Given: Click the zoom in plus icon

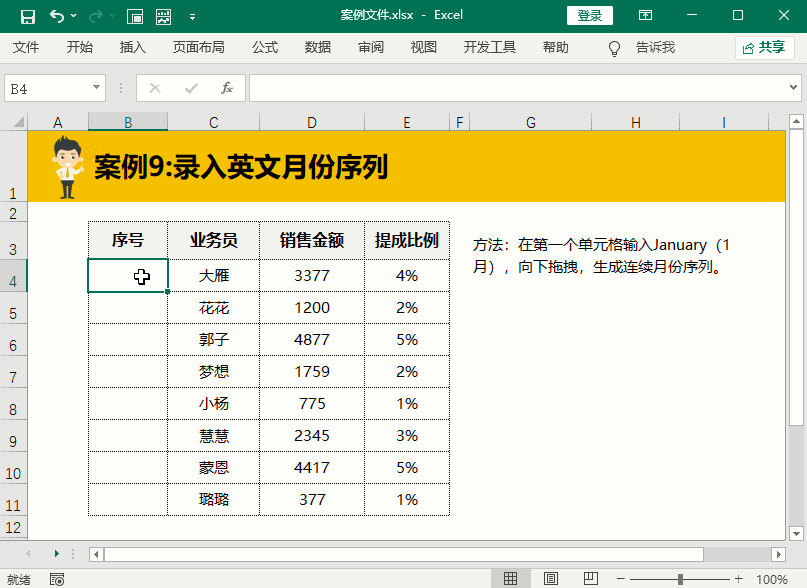Looking at the screenshot, I should click(739, 579).
